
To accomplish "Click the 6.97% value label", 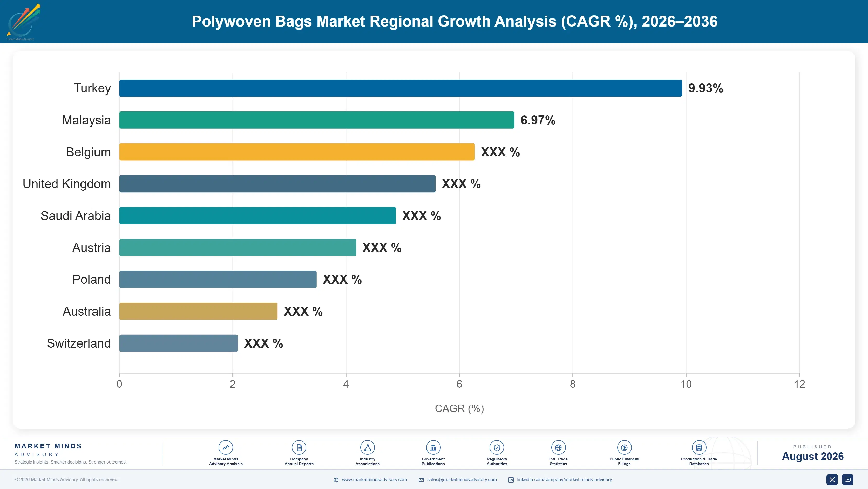I will point(538,120).
